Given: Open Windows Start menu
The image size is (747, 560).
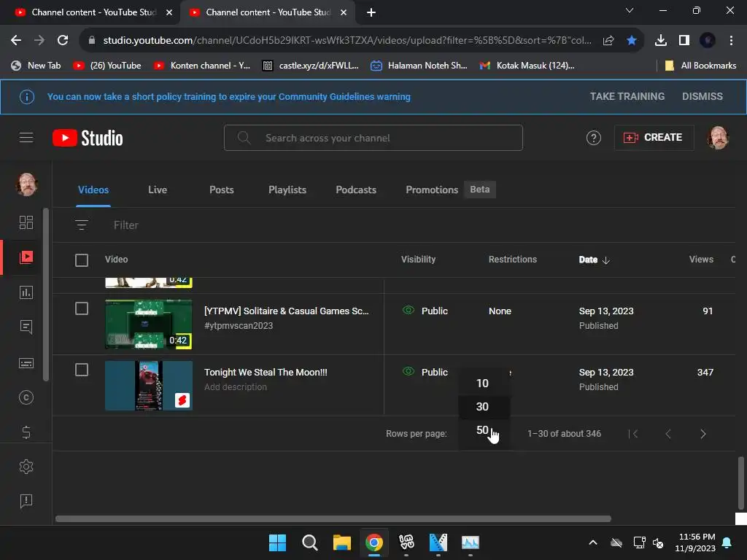Looking at the screenshot, I should tap(277, 542).
